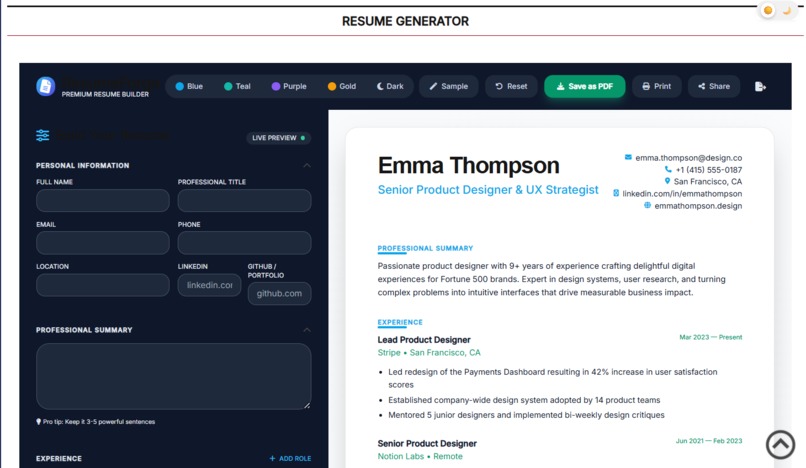Click 'Senior Product Designer & UX Strategist' title
806x468 pixels.
[x=488, y=190]
